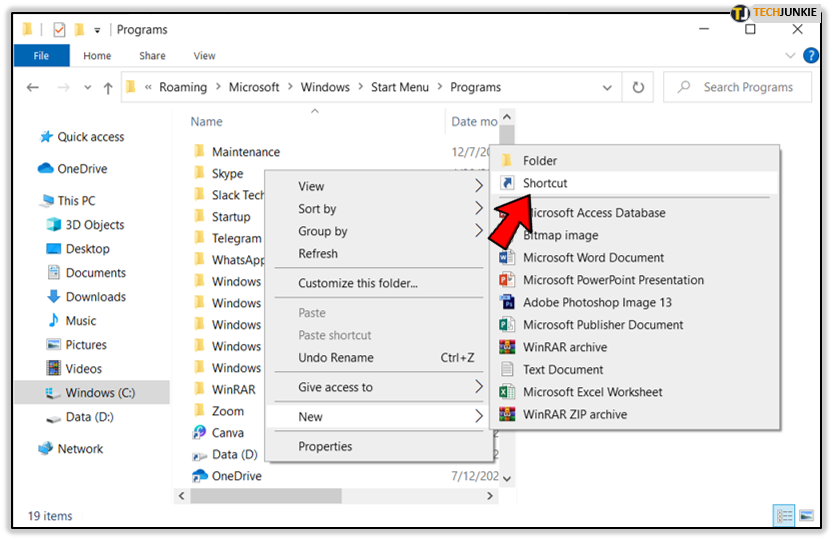Screen dimensions: 833x540
Task: Open Pictures in the sidebar
Action: pos(76,344)
